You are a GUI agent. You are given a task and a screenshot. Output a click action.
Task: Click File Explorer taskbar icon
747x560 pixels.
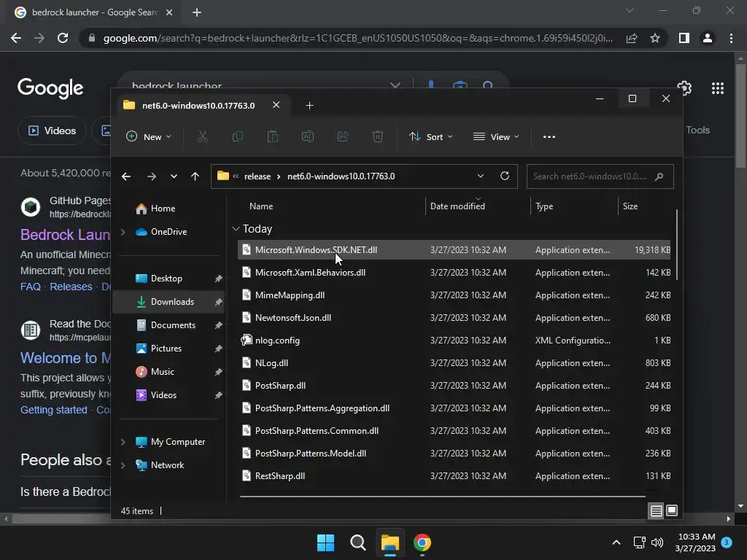point(390,542)
